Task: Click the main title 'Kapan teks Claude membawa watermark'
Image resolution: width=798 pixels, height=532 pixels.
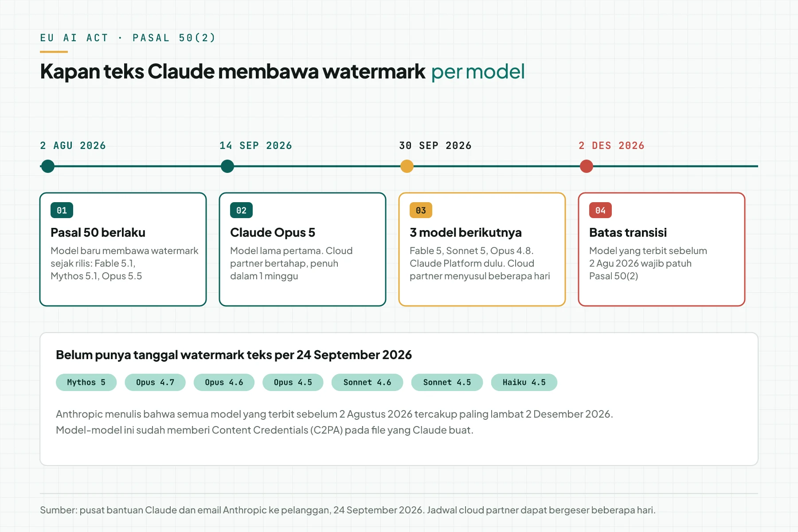Action: click(x=233, y=71)
